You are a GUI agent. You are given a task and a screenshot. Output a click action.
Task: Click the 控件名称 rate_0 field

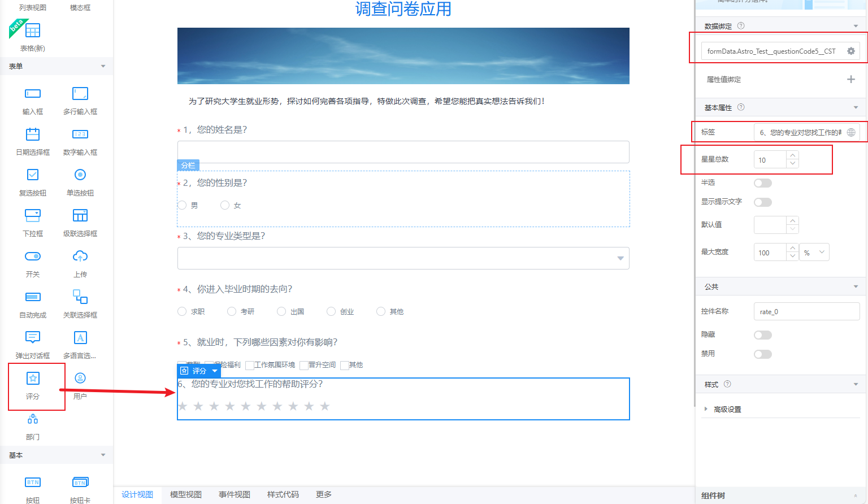[806, 311]
